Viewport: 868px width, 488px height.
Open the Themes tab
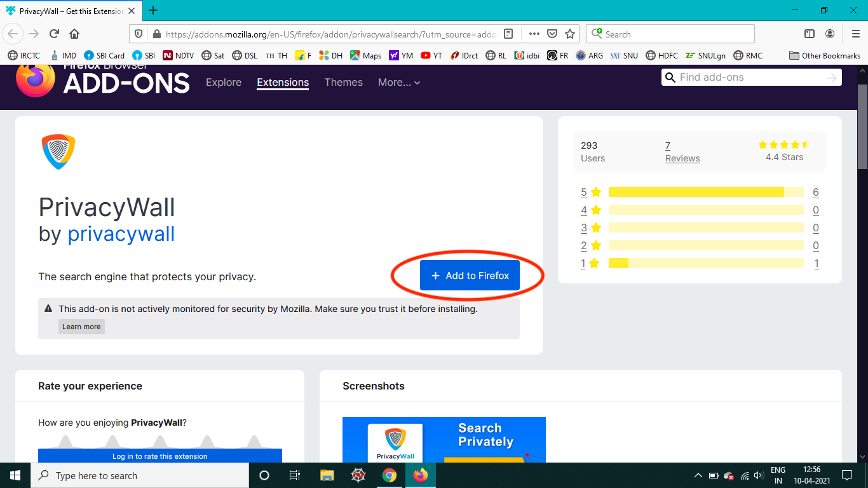tap(344, 83)
